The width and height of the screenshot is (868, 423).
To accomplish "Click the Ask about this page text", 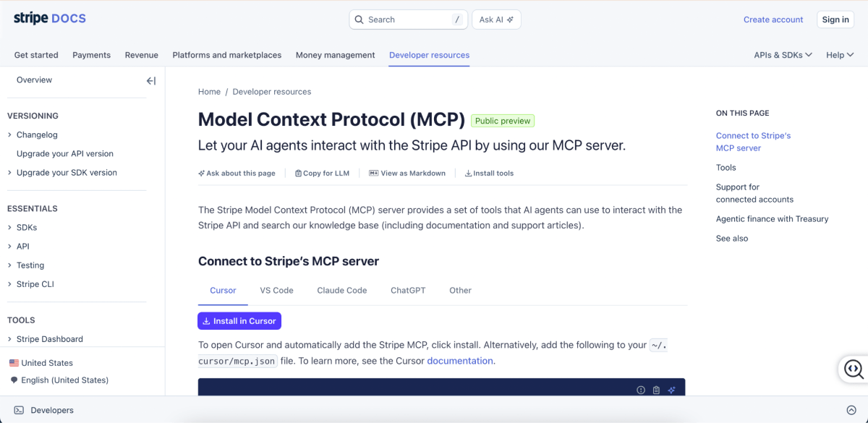I will point(241,174).
